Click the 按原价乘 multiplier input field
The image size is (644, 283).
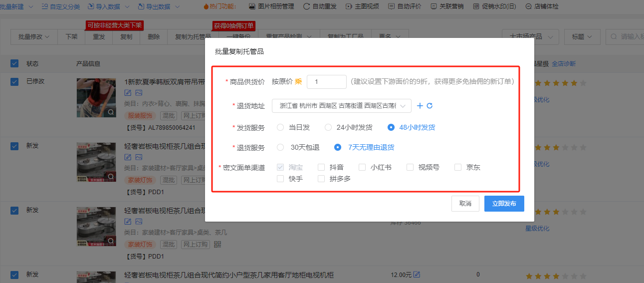(x=327, y=81)
